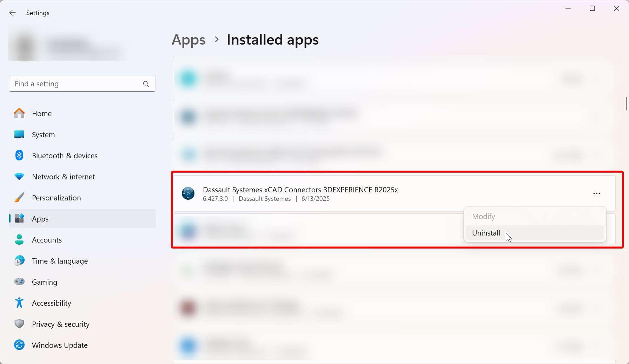This screenshot has height=364, width=629.
Task: Select the Apps category label
Action: [40, 219]
